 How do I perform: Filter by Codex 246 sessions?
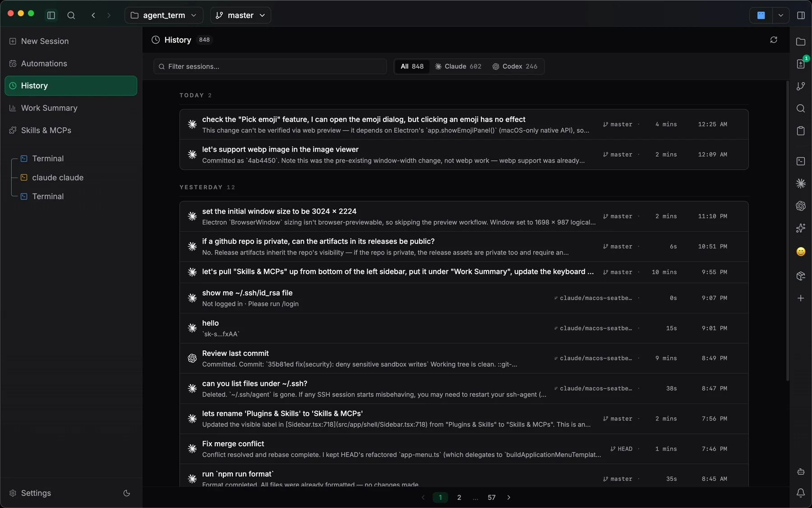click(x=515, y=66)
